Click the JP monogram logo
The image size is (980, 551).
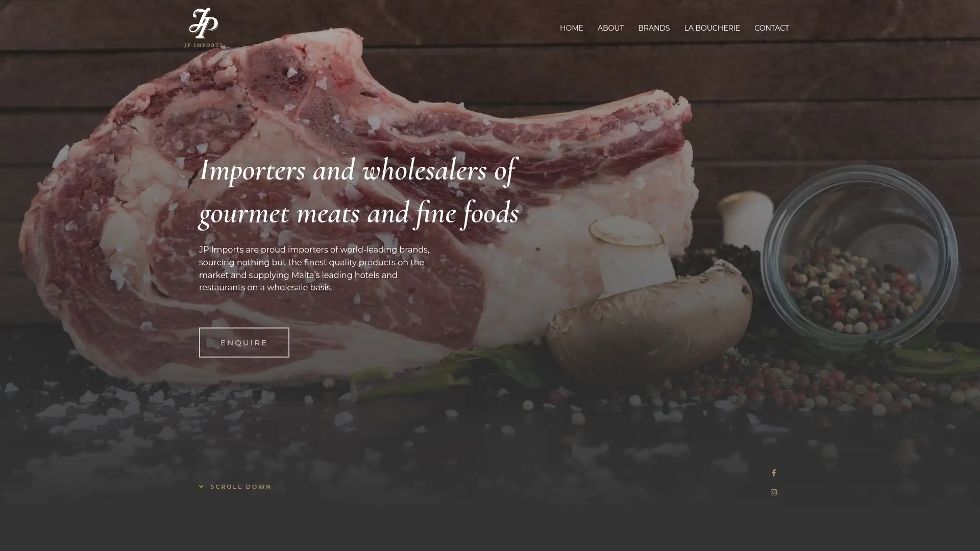click(203, 23)
